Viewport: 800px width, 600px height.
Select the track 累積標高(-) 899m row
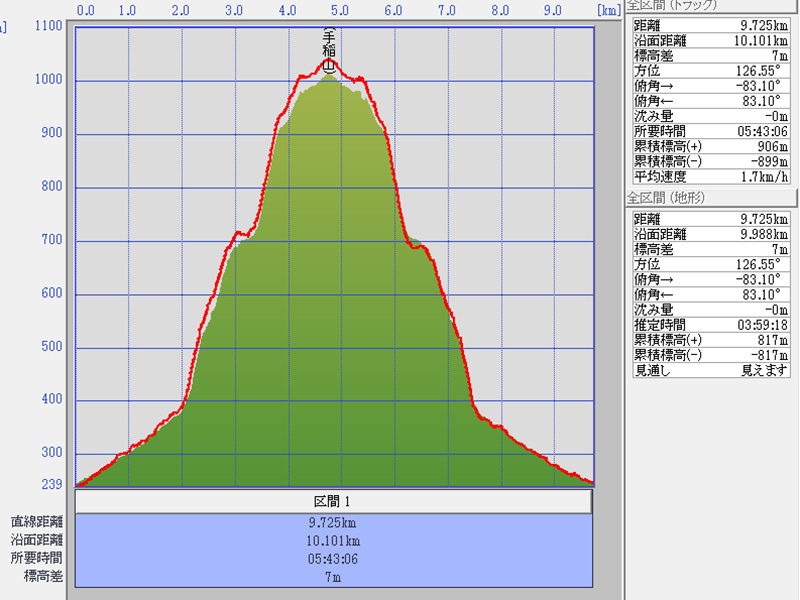[711, 161]
